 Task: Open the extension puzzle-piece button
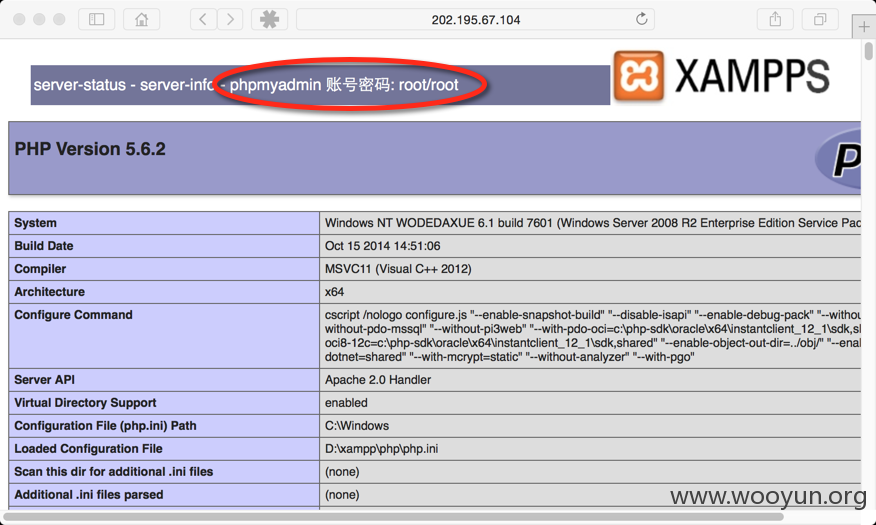coord(269,20)
